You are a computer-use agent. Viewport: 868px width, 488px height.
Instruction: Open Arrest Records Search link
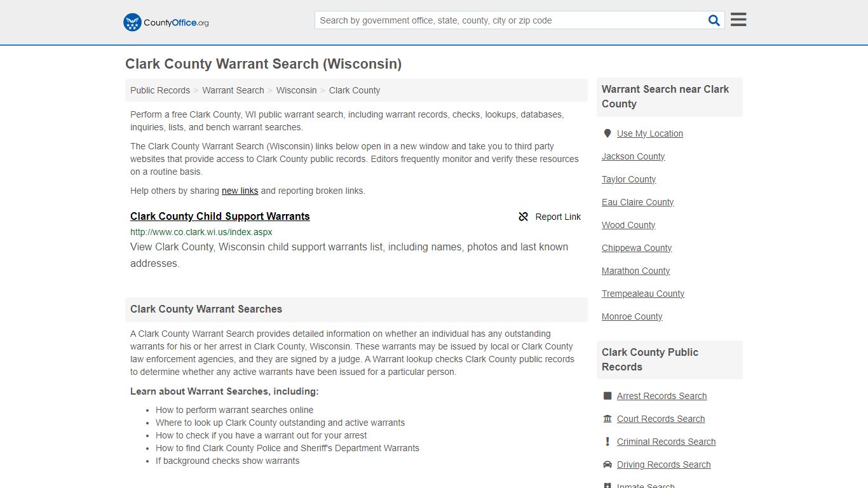coord(662,396)
